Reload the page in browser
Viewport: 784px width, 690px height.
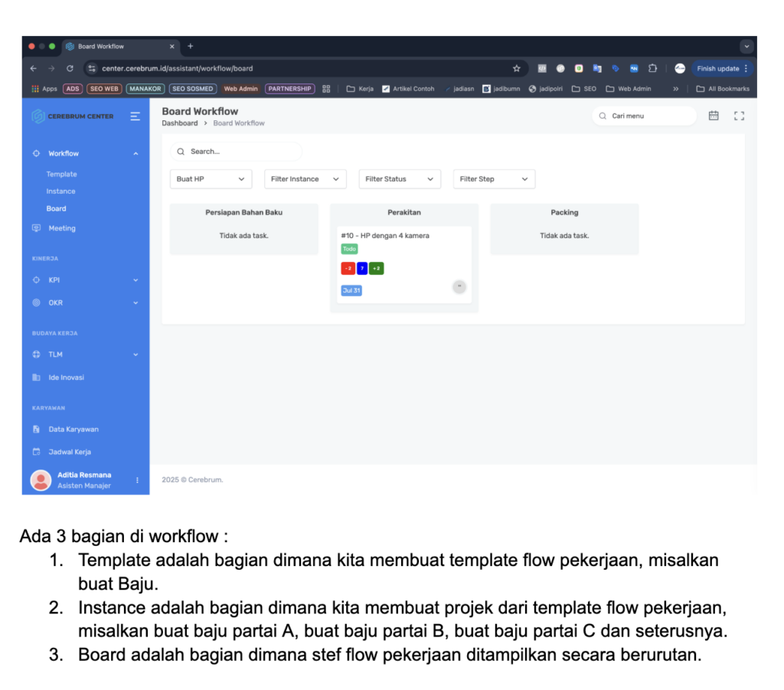point(70,68)
